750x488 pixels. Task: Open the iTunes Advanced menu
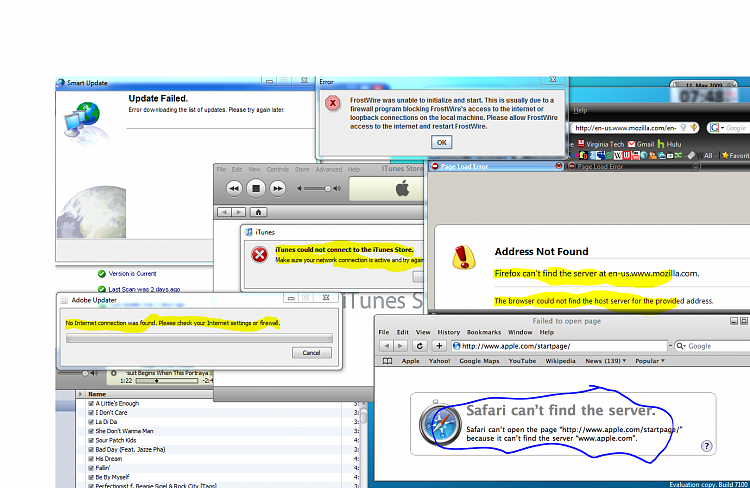tap(329, 169)
